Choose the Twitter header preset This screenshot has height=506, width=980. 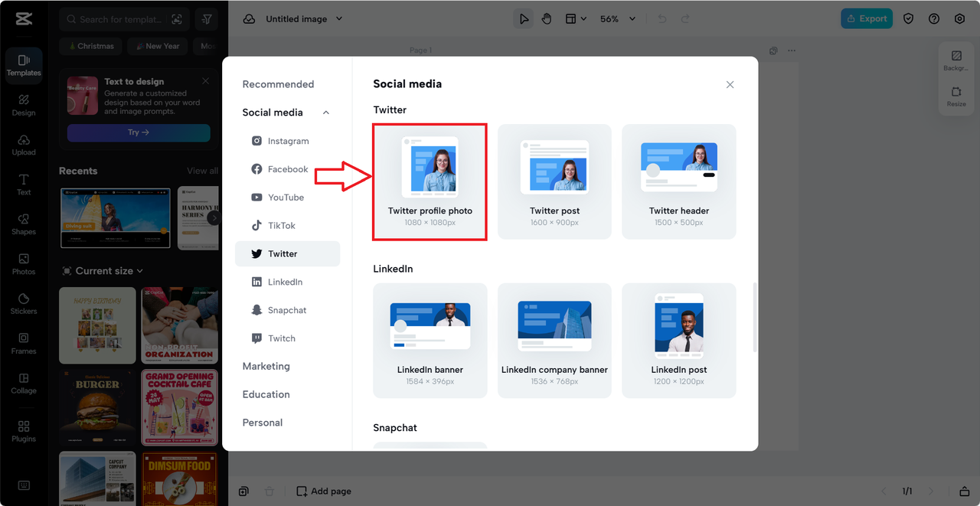coord(679,181)
